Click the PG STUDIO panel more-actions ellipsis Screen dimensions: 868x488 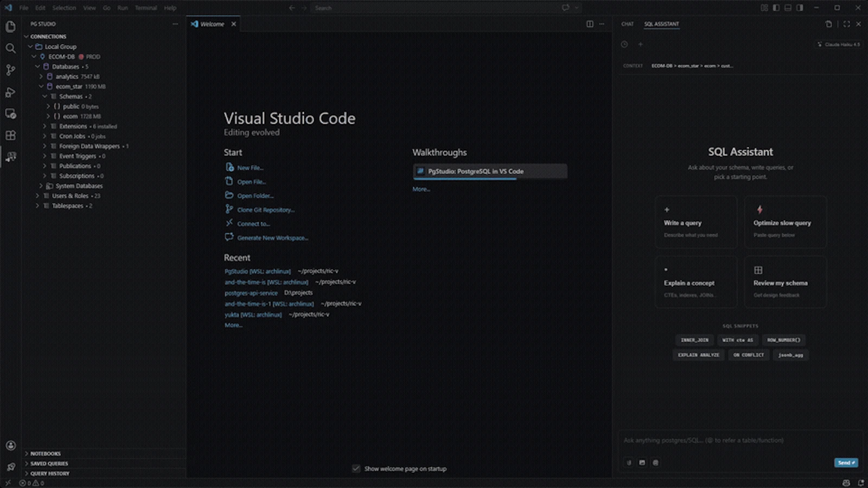(x=175, y=24)
